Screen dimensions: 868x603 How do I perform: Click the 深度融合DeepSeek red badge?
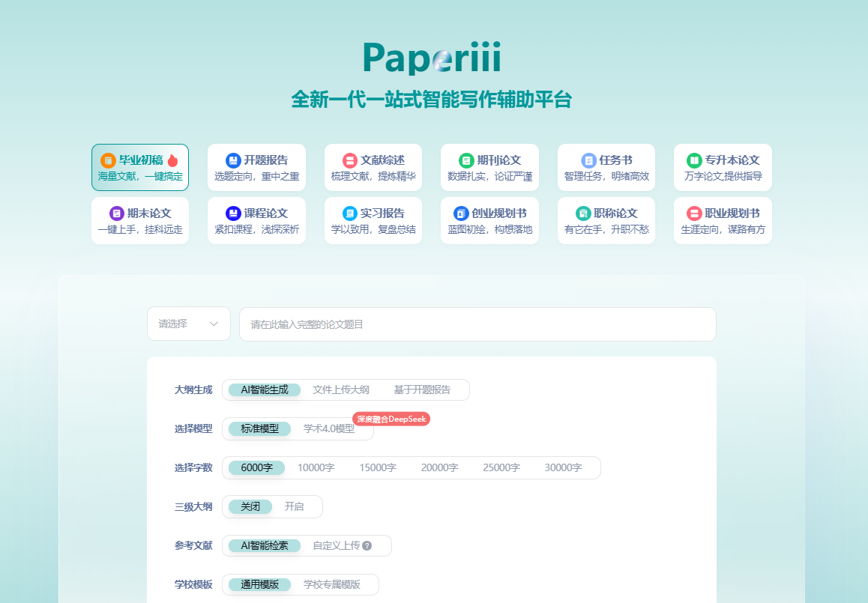point(391,419)
